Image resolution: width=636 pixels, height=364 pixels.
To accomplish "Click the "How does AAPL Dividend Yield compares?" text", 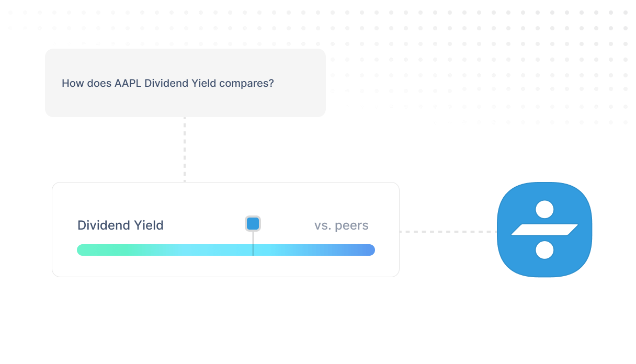I will tap(168, 83).
